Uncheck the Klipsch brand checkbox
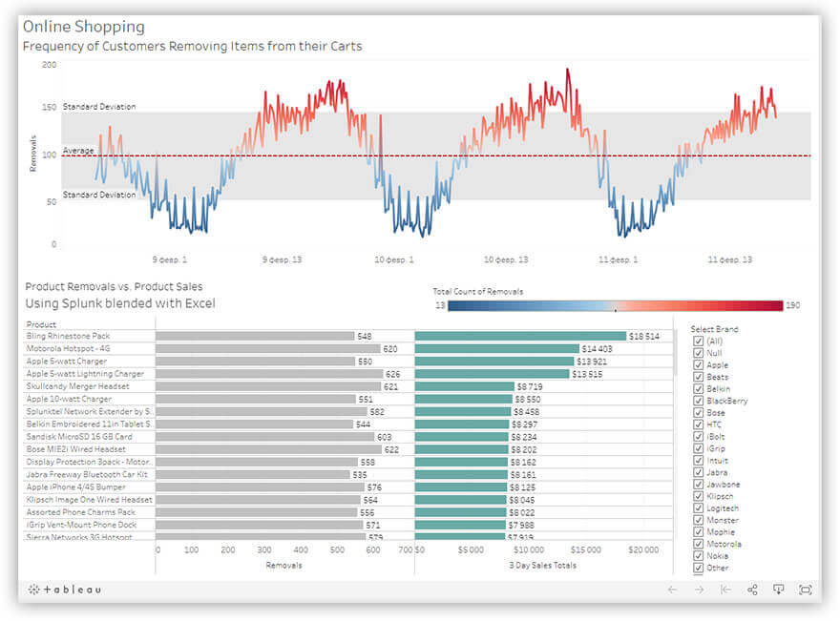 click(698, 496)
